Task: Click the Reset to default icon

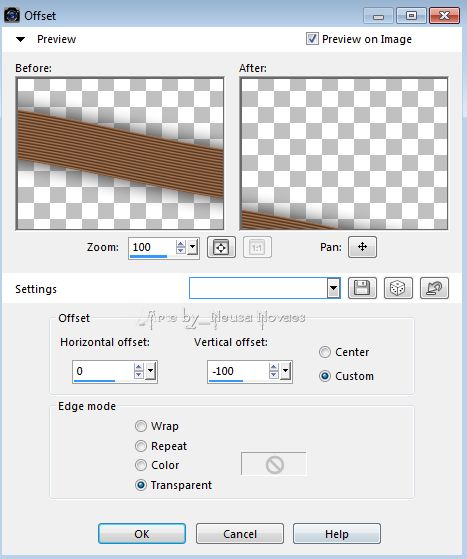Action: tap(434, 288)
